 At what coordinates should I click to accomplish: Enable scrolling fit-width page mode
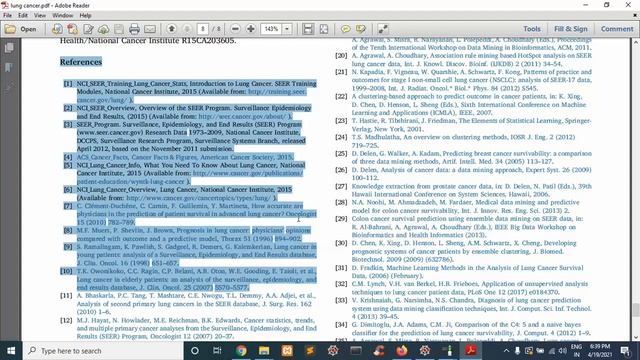click(308, 29)
